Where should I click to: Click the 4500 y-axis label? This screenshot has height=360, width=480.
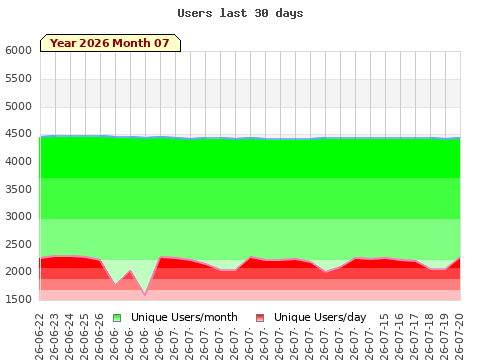(18, 134)
